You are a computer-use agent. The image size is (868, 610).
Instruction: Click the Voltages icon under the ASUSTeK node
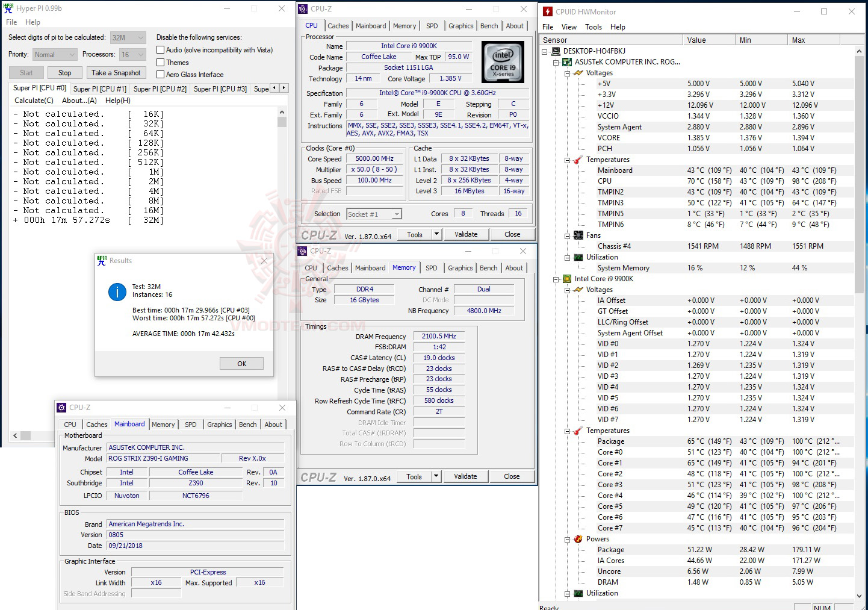coord(578,73)
